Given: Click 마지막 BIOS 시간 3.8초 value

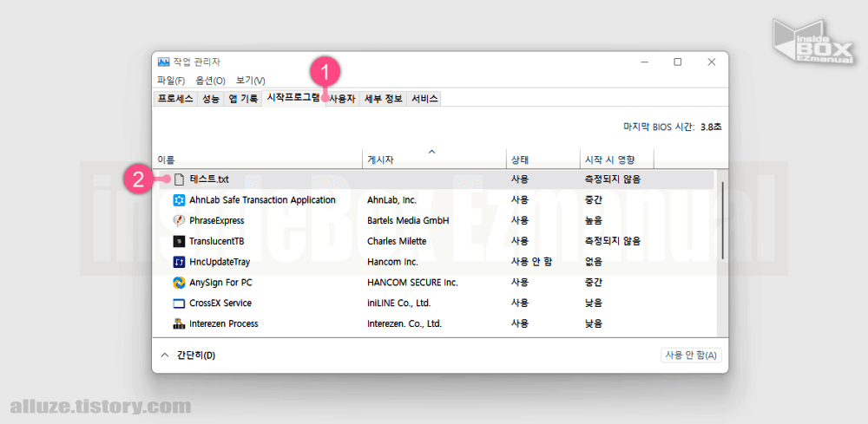Looking at the screenshot, I should (711, 127).
